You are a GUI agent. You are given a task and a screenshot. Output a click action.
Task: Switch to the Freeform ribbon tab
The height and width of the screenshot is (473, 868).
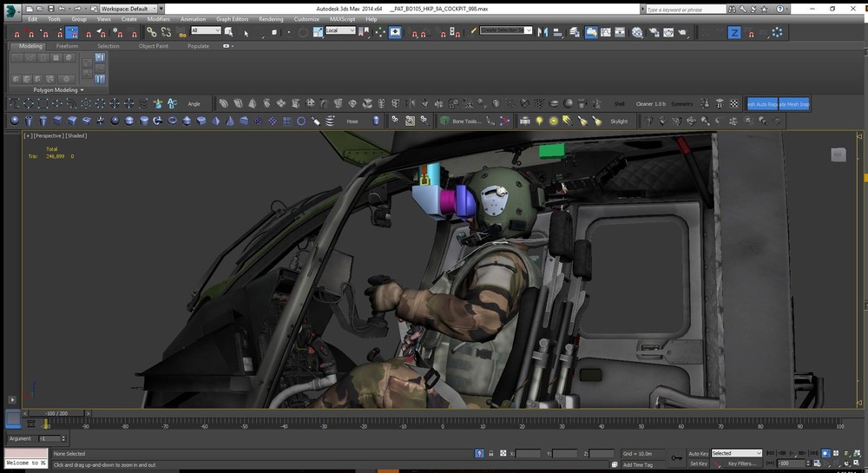pyautogui.click(x=67, y=46)
